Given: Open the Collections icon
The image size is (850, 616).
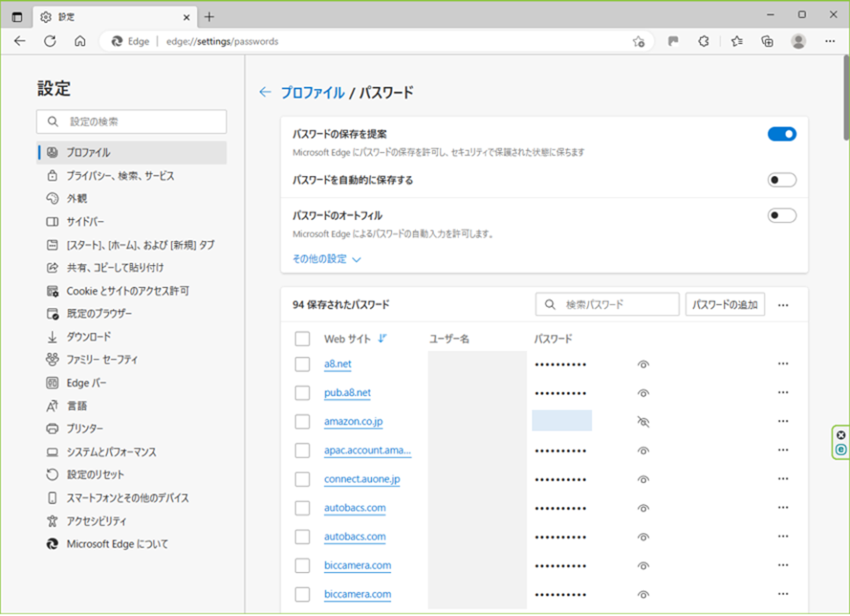Looking at the screenshot, I should point(767,42).
